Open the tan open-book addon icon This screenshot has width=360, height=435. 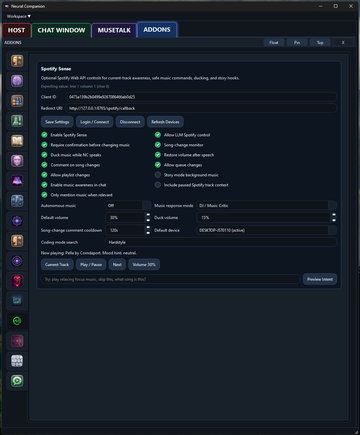[x=17, y=141]
